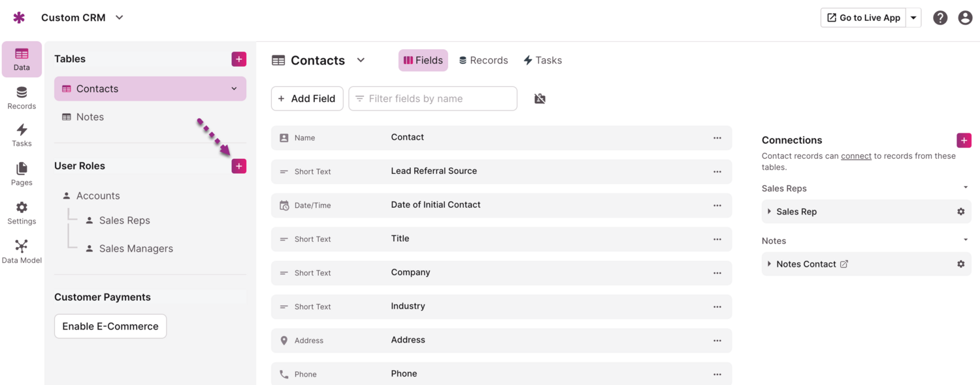The width and height of the screenshot is (980, 385).
Task: Open dropdown arrow beside Go to Live App
Action: click(914, 18)
